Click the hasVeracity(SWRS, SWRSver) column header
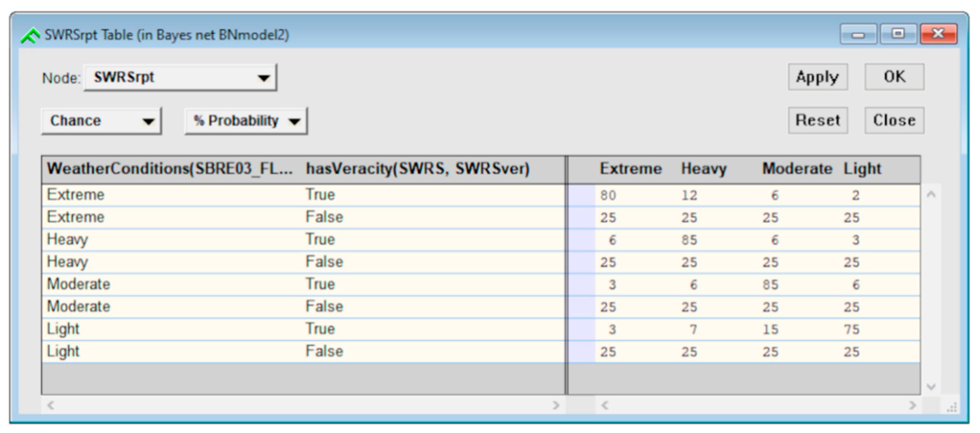 click(417, 169)
